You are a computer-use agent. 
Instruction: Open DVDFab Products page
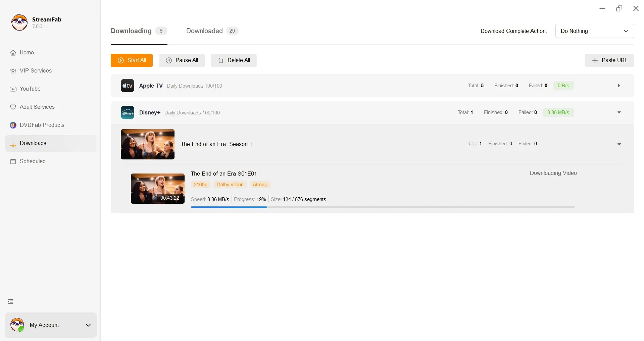[50, 125]
